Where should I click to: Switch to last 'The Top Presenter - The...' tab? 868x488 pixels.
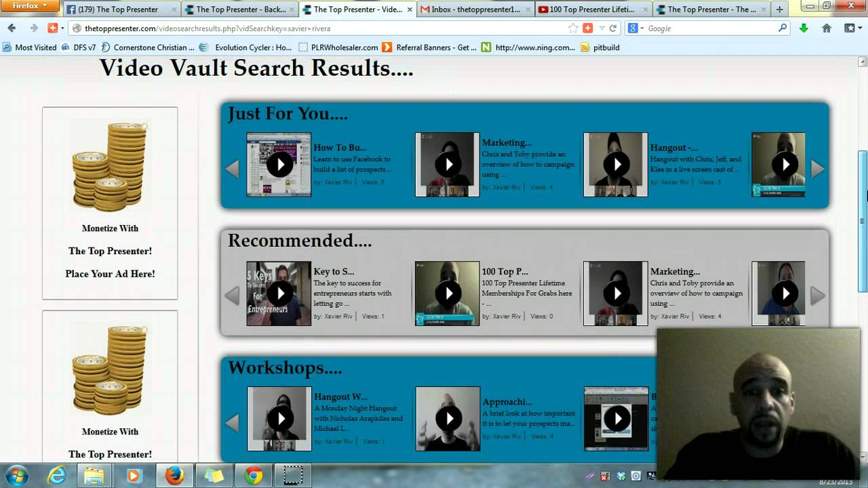pos(711,9)
